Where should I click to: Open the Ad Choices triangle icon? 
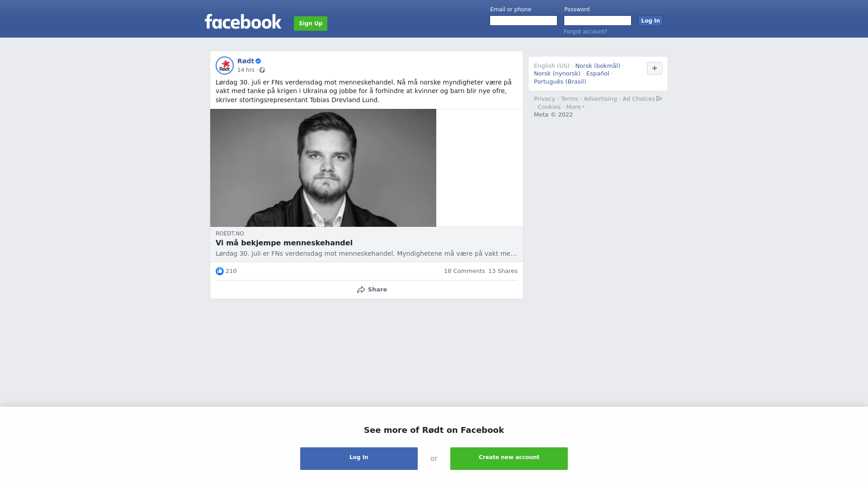click(659, 99)
